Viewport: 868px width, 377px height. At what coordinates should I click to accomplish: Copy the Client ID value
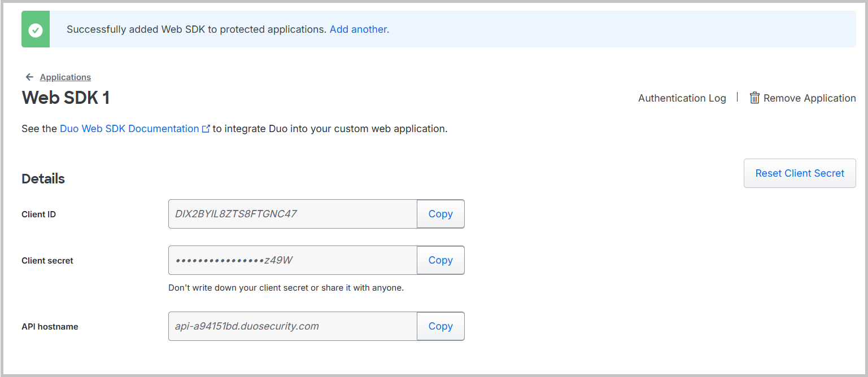point(440,214)
